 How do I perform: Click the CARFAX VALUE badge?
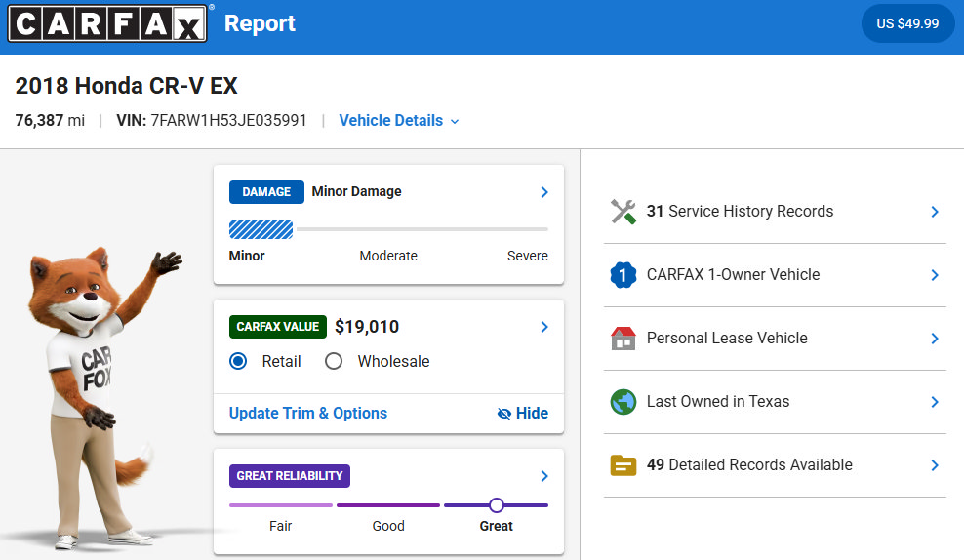pyautogui.click(x=278, y=327)
